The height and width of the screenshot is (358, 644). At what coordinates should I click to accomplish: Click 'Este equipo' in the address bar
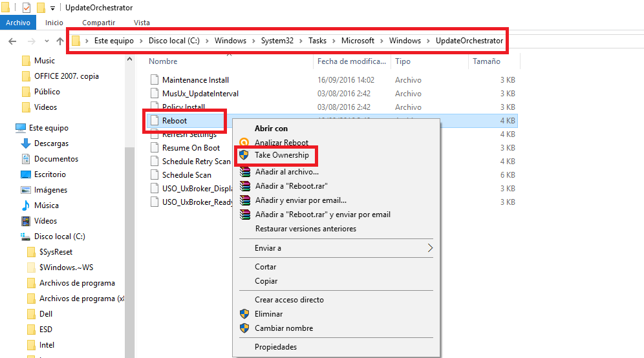point(114,41)
